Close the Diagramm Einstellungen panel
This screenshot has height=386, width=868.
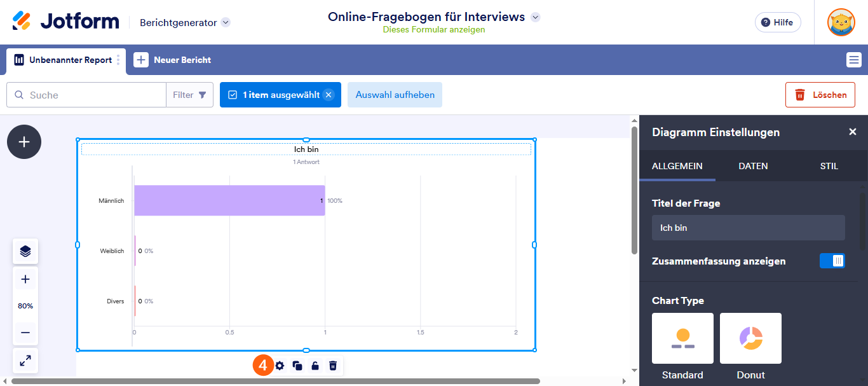[853, 132]
